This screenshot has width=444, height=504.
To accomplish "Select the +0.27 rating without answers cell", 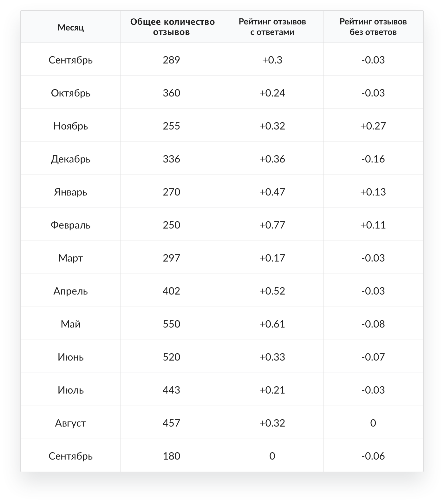I will (x=373, y=126).
